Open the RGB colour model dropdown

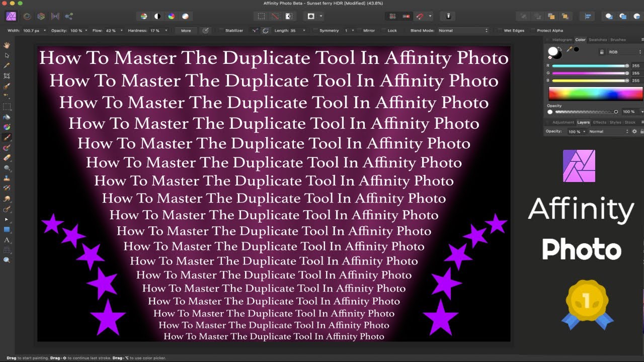624,52
